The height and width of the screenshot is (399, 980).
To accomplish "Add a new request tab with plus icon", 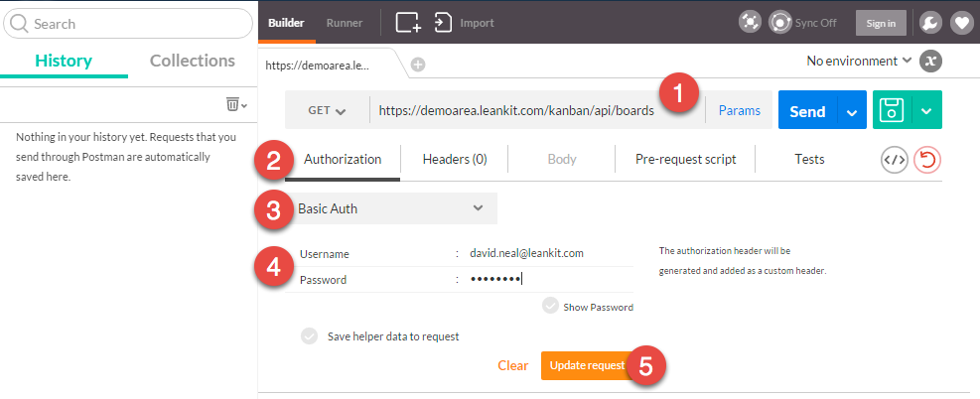I will [x=418, y=65].
